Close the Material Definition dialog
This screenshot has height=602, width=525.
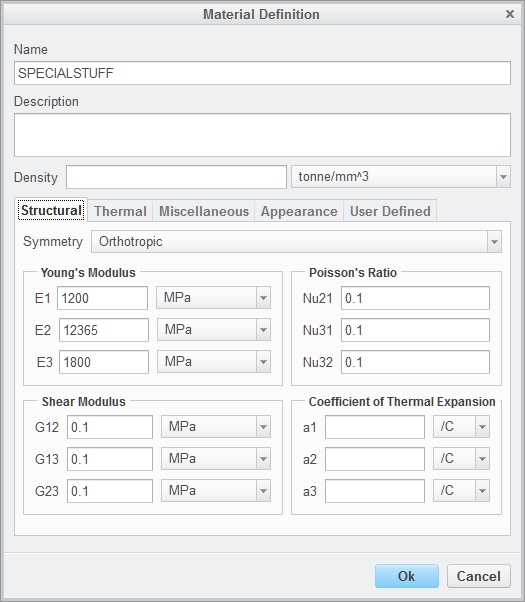[x=510, y=14]
